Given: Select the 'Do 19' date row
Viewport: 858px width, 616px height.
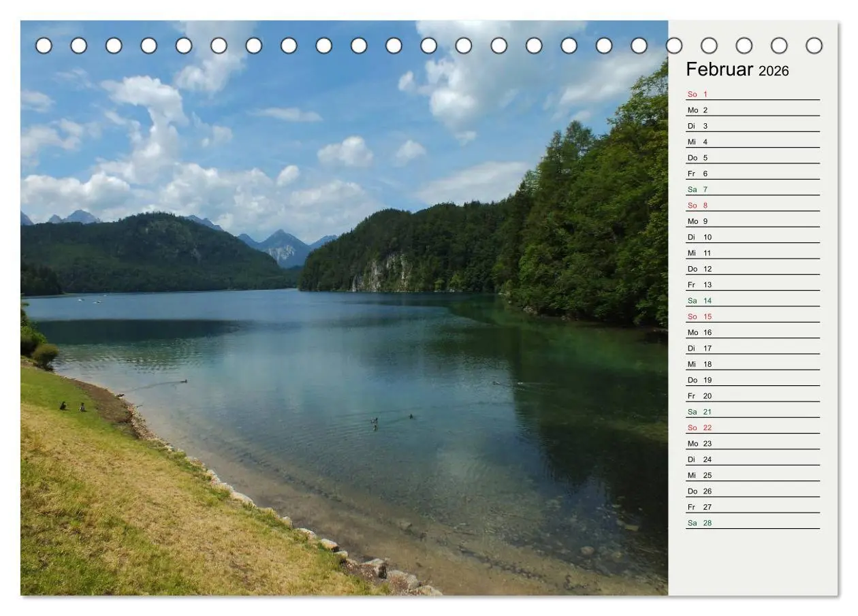Looking at the screenshot, I should (752, 380).
